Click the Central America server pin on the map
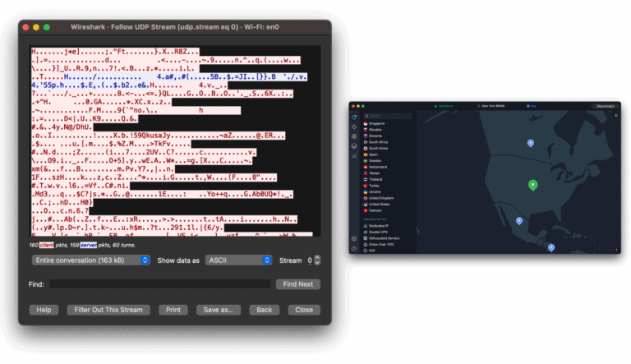The width and height of the screenshot is (631, 364). pos(551,247)
